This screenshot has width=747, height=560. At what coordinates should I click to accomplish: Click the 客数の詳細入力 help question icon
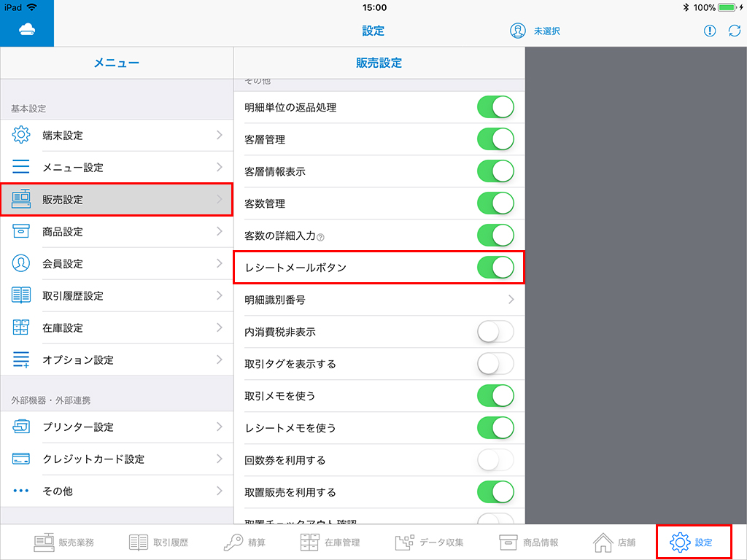pos(321,237)
